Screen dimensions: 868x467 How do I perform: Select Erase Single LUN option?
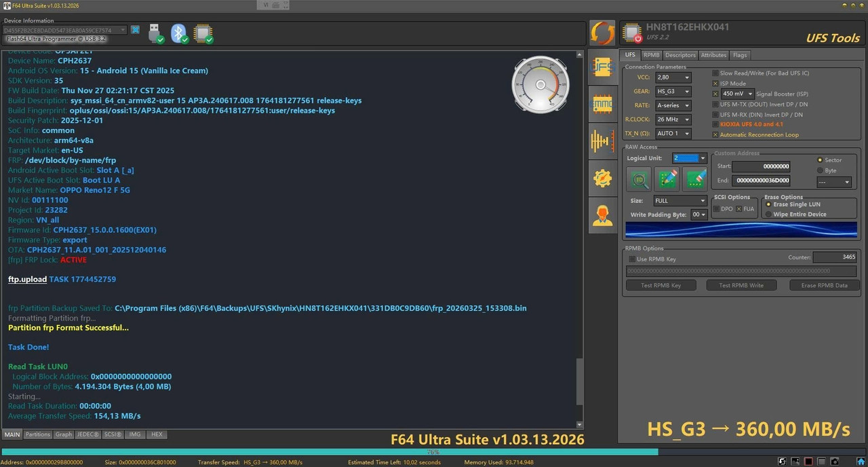[768, 204]
